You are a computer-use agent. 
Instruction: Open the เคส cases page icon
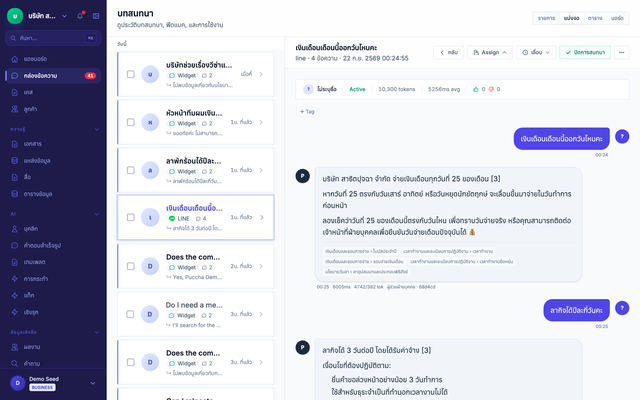pos(15,92)
